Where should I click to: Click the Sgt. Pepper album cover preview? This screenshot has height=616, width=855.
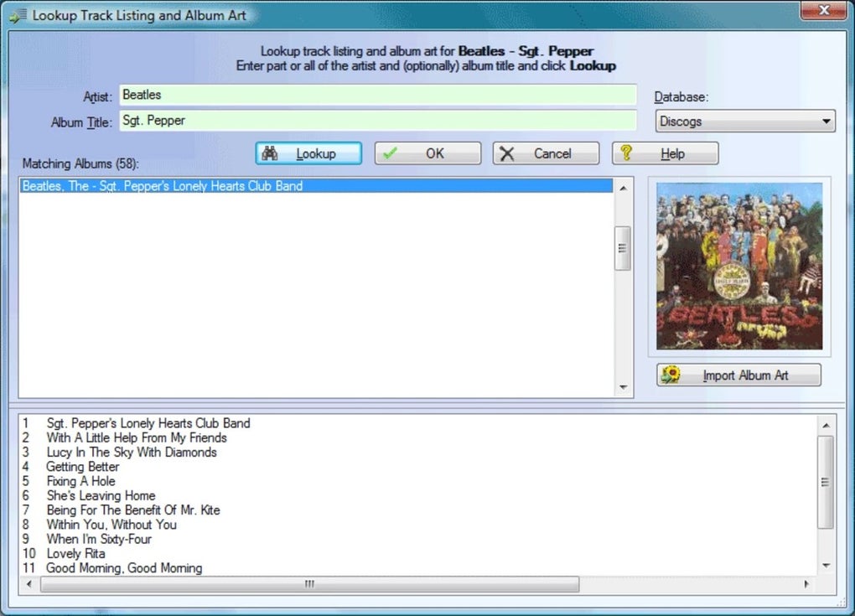738,265
